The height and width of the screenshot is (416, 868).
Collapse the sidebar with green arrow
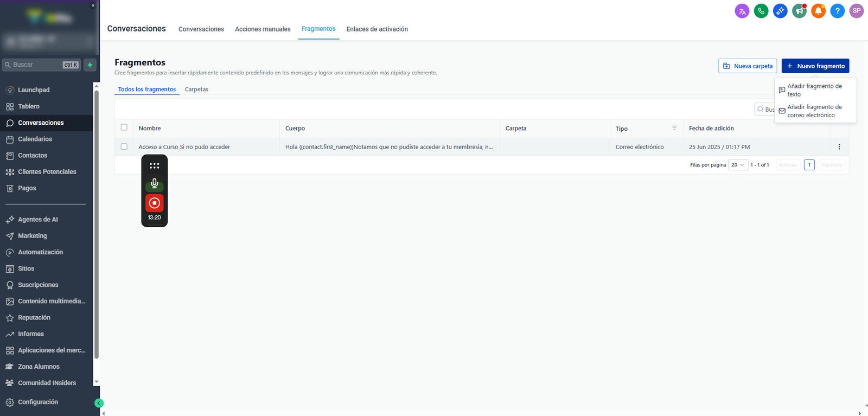point(99,403)
